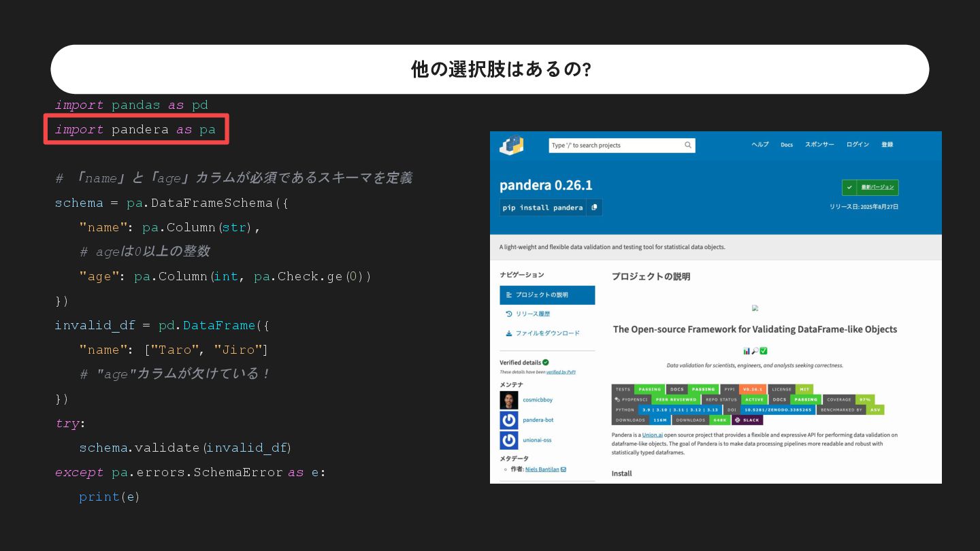Click the DOI Zenodo badge

click(x=769, y=410)
